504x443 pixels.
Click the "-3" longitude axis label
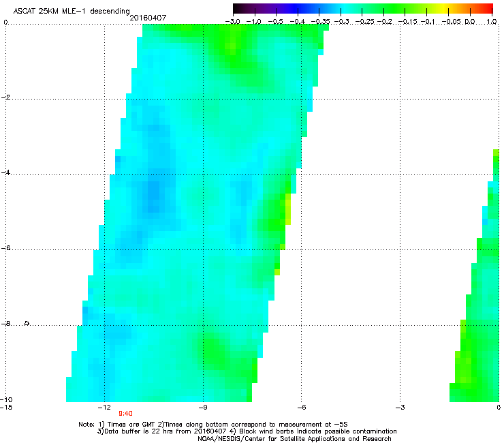400,407
